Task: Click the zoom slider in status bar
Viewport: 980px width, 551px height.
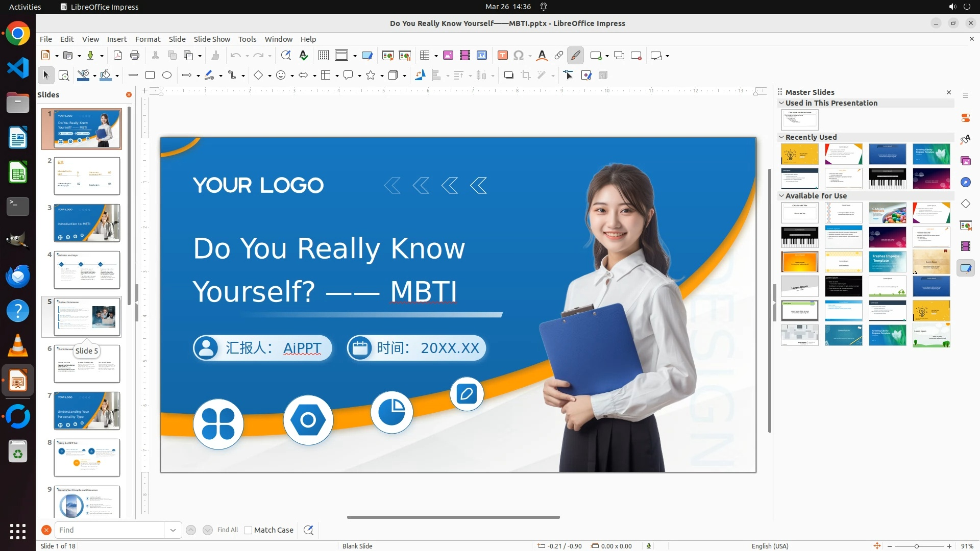Action: pos(917,546)
